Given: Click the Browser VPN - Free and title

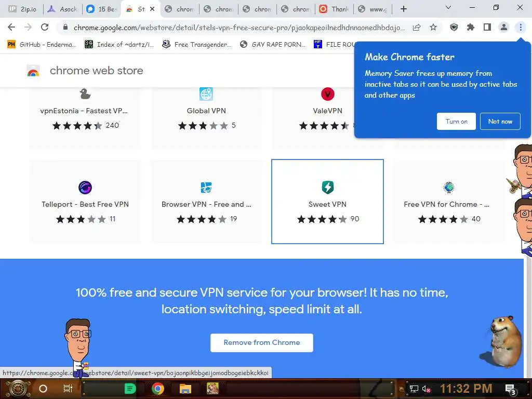Looking at the screenshot, I should click(206, 204).
